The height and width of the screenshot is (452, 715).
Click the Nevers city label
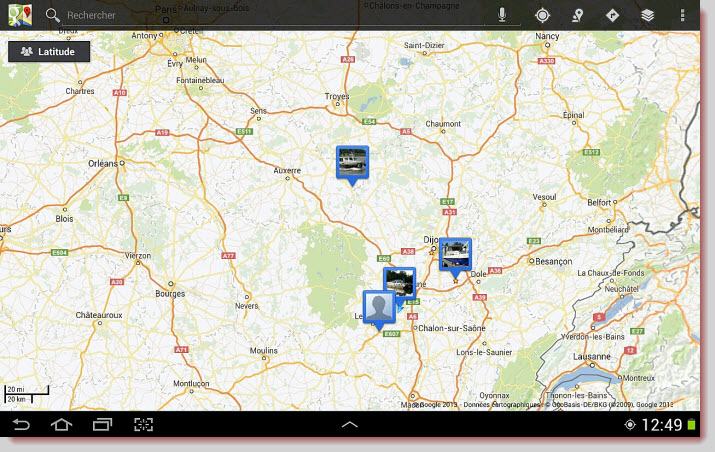pos(247,306)
